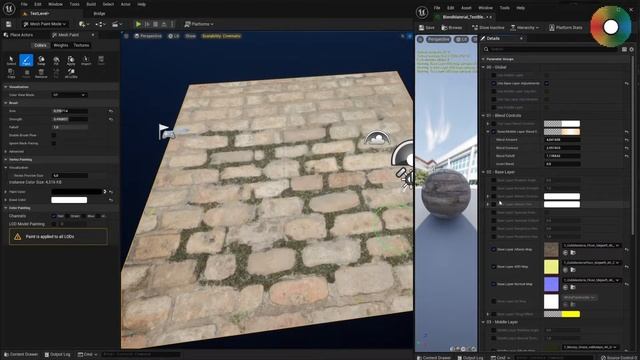Collapse the 01 - Blend Controls group
The height and width of the screenshot is (360, 640).
point(483,116)
